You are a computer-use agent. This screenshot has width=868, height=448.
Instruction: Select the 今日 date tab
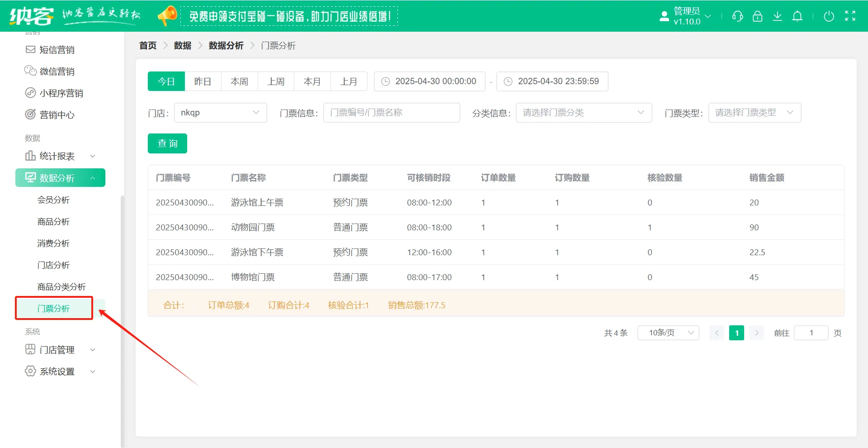tap(166, 81)
